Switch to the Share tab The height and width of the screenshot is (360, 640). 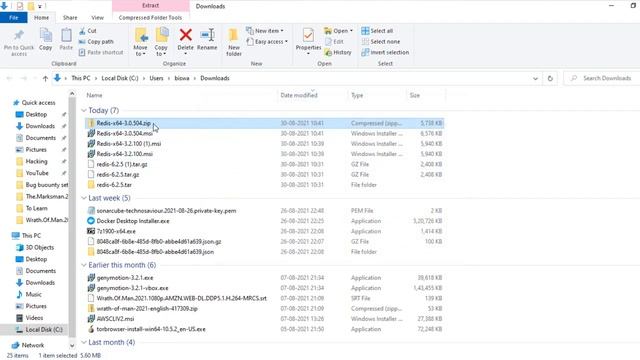[70, 18]
